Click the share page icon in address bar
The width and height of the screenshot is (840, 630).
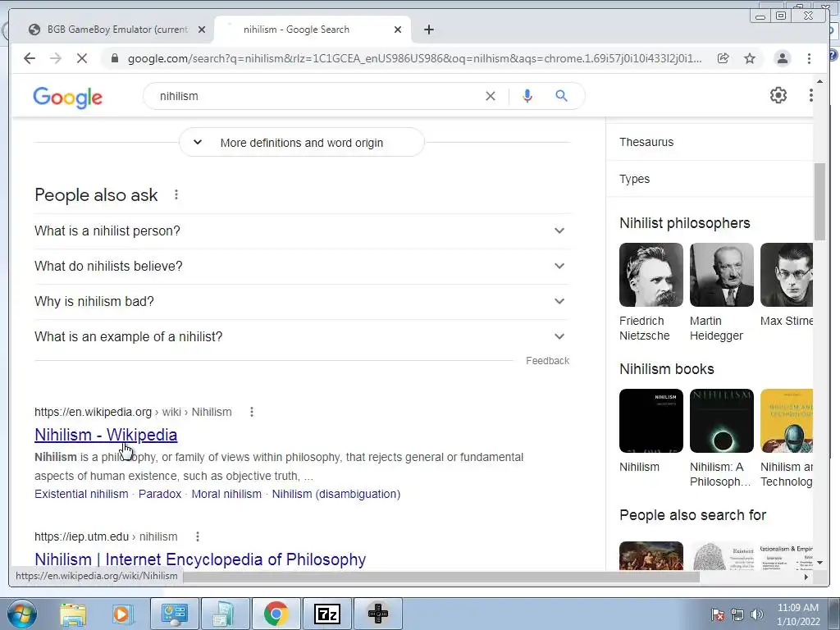pos(724,58)
